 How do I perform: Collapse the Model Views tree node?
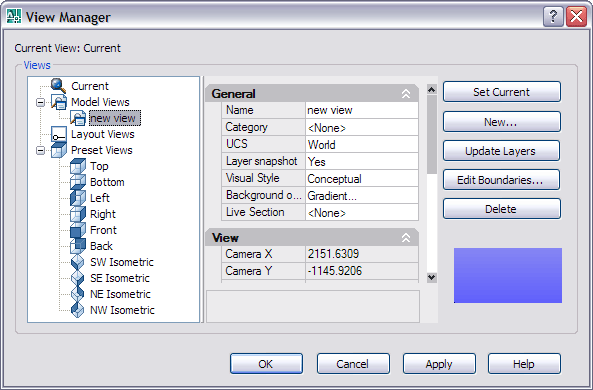(40, 103)
